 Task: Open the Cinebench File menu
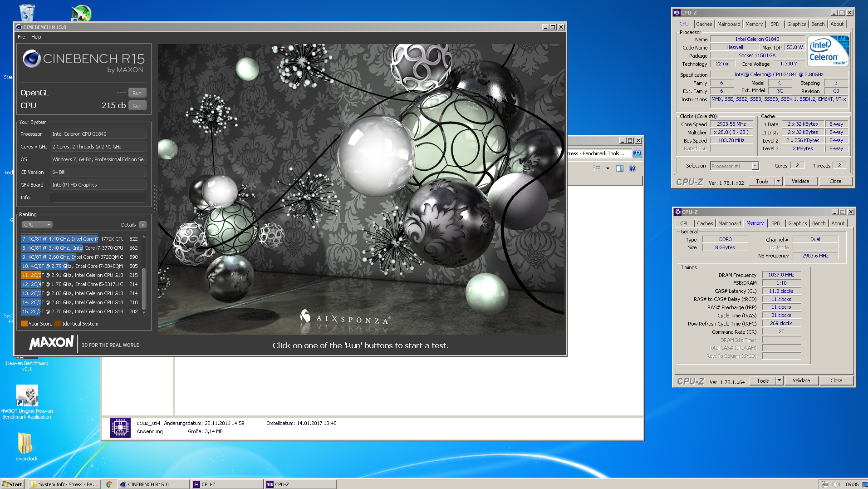[21, 37]
